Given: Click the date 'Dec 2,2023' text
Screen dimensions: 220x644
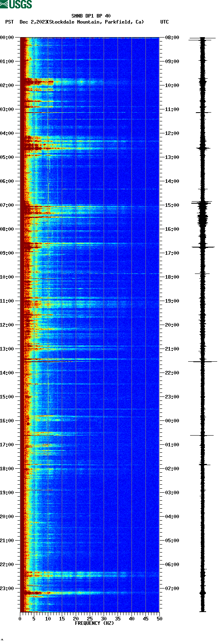Looking at the screenshot, I should click(x=33, y=22).
